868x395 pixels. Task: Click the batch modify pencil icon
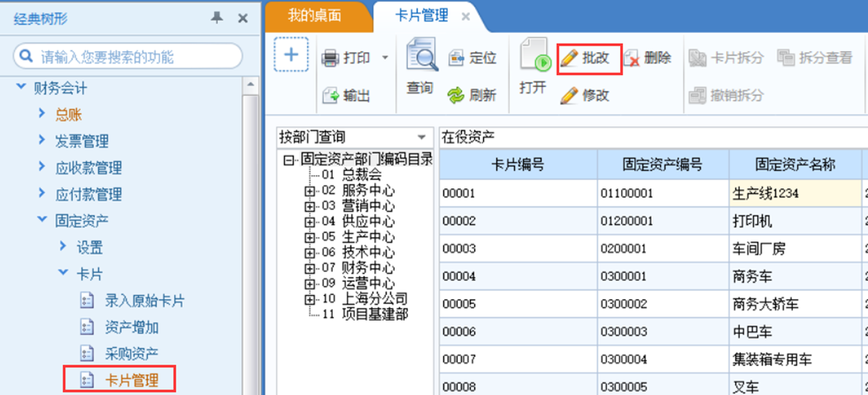click(x=569, y=58)
